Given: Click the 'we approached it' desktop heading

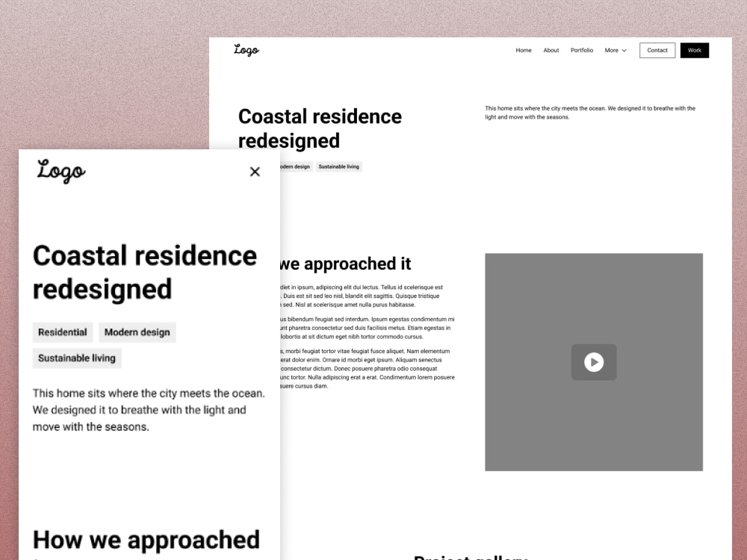Looking at the screenshot, I should (x=345, y=264).
